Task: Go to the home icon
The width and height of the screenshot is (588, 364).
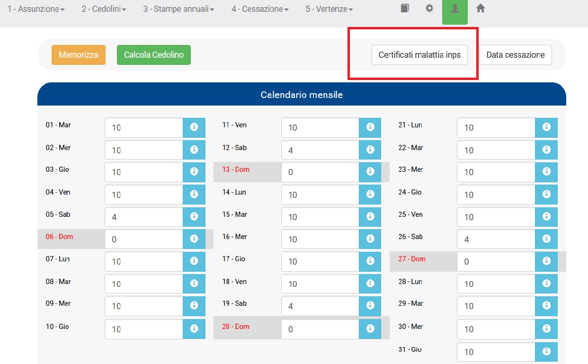Action: point(481,8)
